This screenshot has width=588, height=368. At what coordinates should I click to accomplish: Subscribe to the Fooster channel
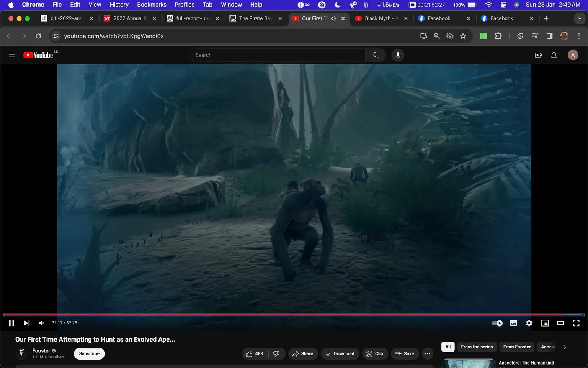(89, 353)
